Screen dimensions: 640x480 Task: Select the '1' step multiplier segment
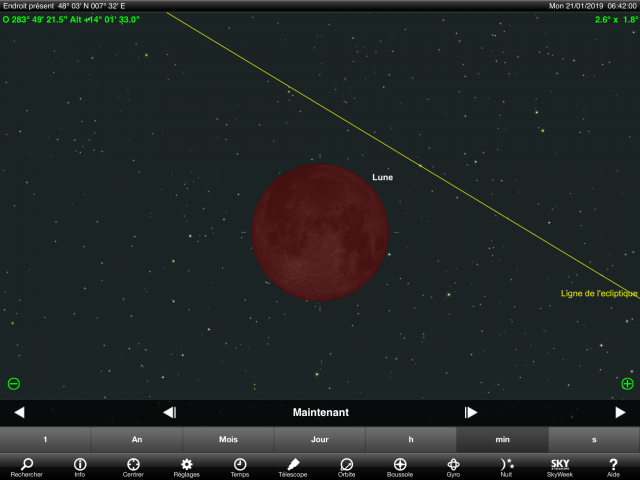[x=45, y=440]
